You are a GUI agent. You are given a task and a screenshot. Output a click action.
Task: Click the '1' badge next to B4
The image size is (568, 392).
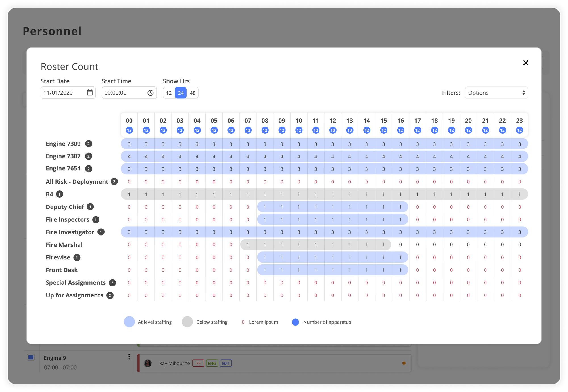click(59, 194)
